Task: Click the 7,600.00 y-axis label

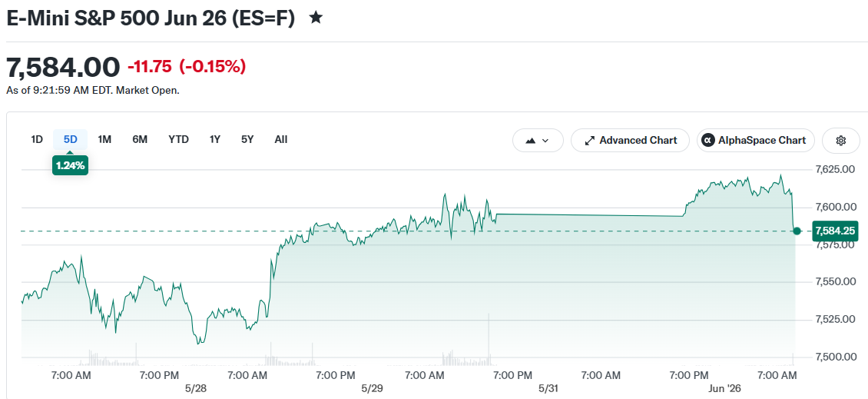Action: [835, 207]
